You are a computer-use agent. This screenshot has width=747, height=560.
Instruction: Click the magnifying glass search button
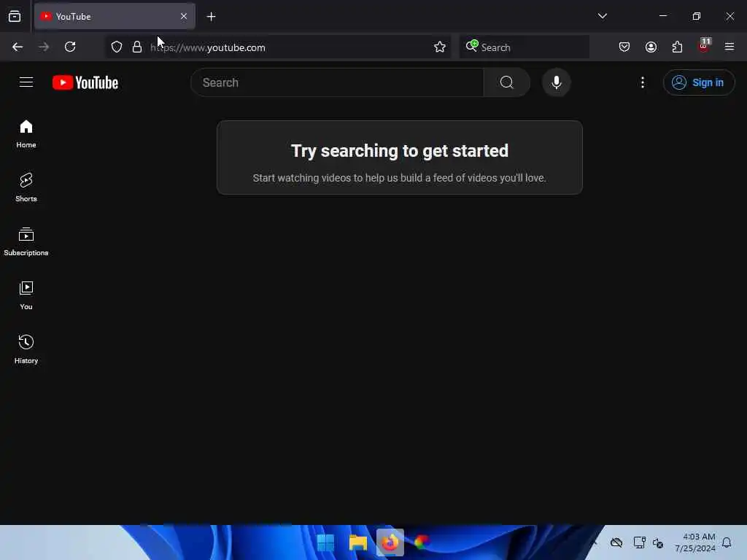[x=506, y=82]
